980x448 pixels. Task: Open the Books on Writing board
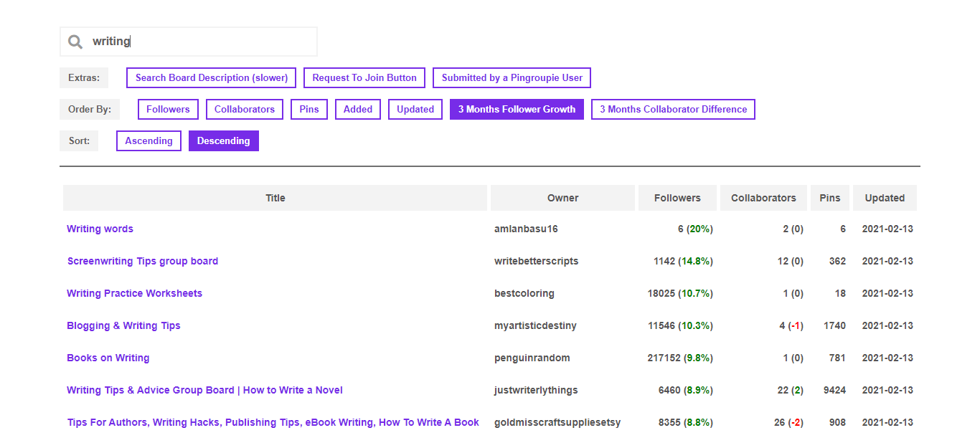coord(108,358)
